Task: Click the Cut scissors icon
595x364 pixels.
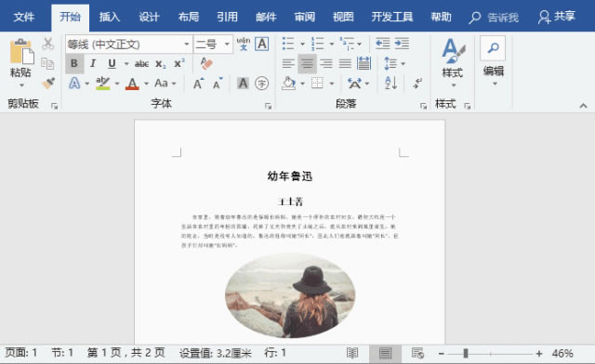Action: 47,44
